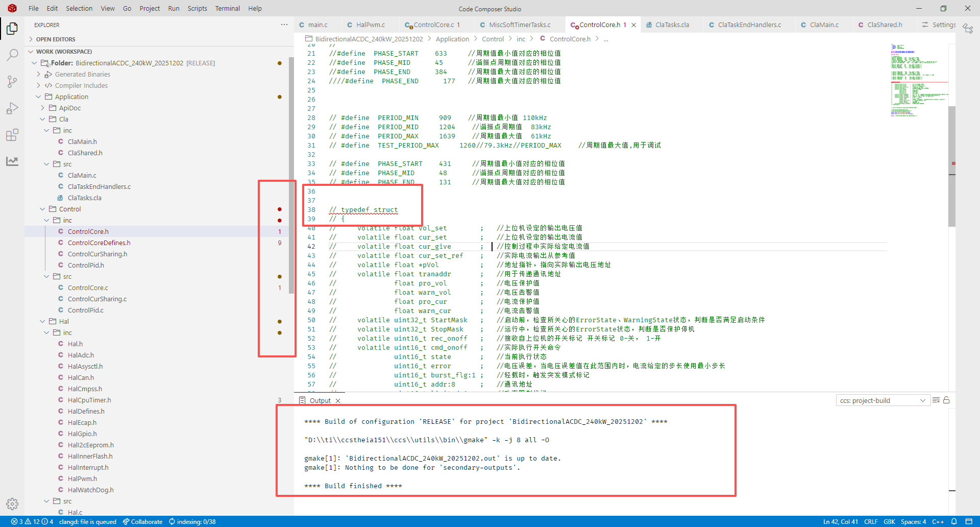Click the Collaborate status bar item

(x=142, y=521)
